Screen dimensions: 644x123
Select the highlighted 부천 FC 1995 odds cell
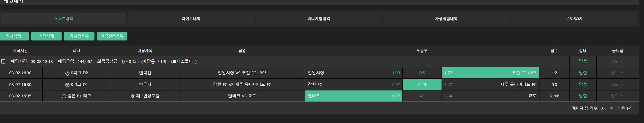click(491, 73)
